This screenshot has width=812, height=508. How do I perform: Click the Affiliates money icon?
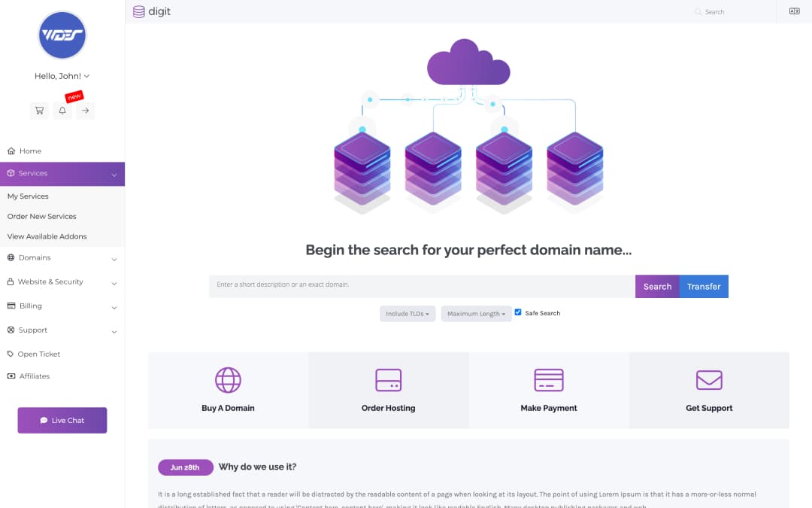click(11, 376)
